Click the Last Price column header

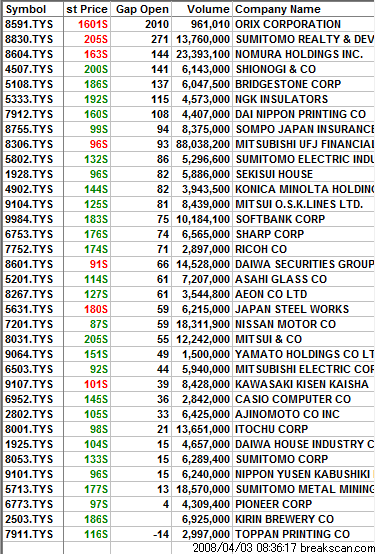click(87, 9)
